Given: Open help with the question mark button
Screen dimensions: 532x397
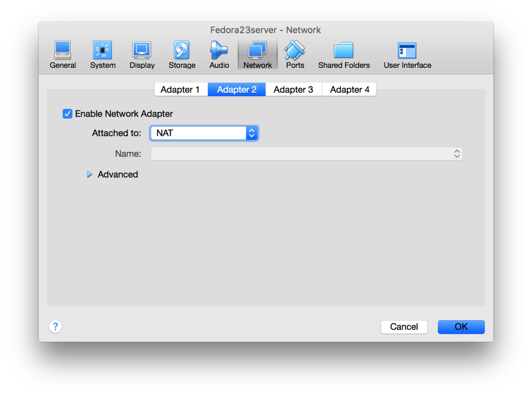Looking at the screenshot, I should [56, 326].
